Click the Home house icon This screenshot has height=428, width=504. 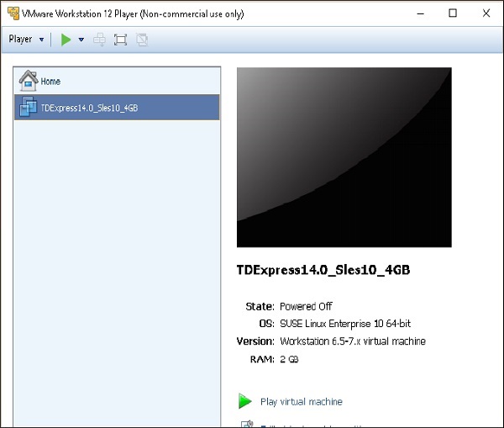click(x=29, y=81)
